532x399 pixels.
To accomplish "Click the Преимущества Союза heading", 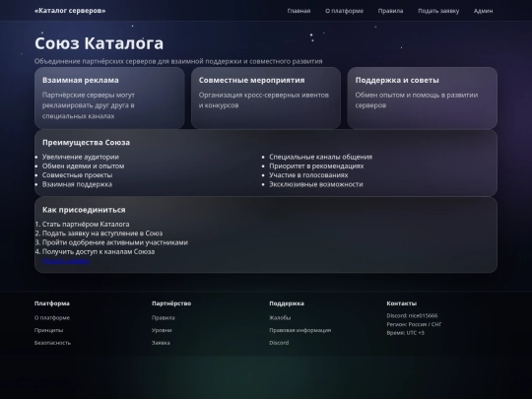I will coord(86,143).
